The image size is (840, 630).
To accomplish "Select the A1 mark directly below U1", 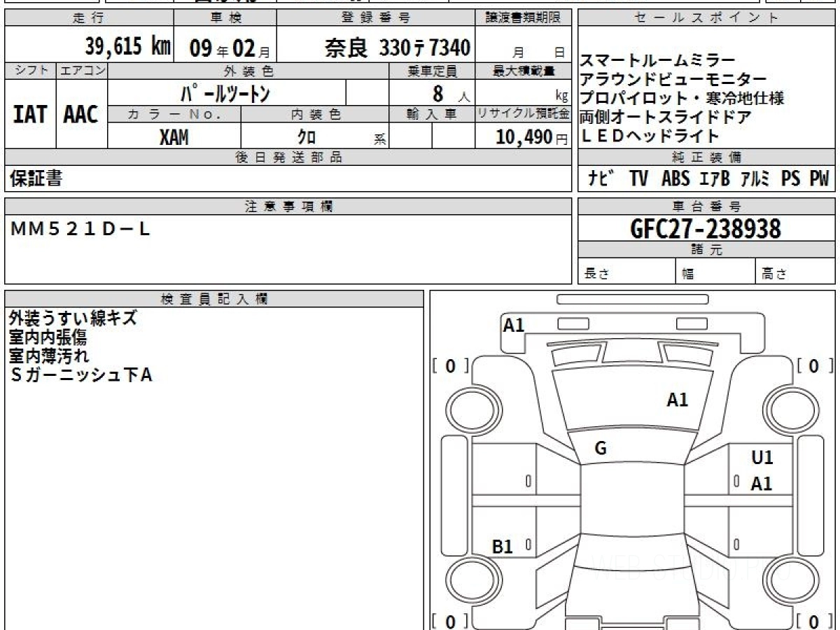I will click(762, 484).
